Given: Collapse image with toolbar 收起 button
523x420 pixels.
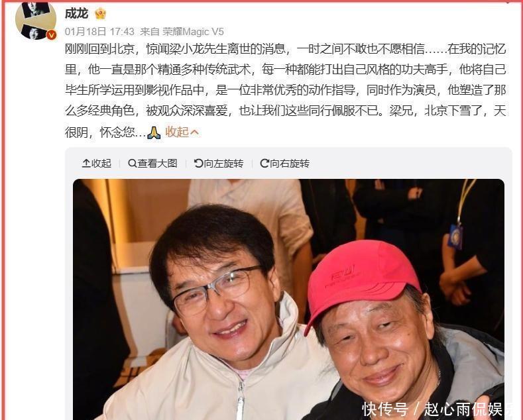Looking at the screenshot, I should point(96,164).
